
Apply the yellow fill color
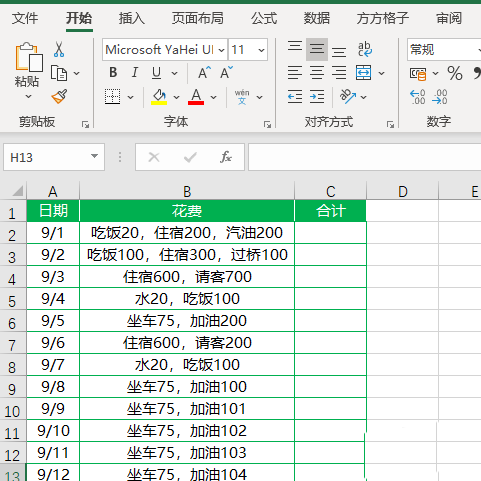[159, 97]
